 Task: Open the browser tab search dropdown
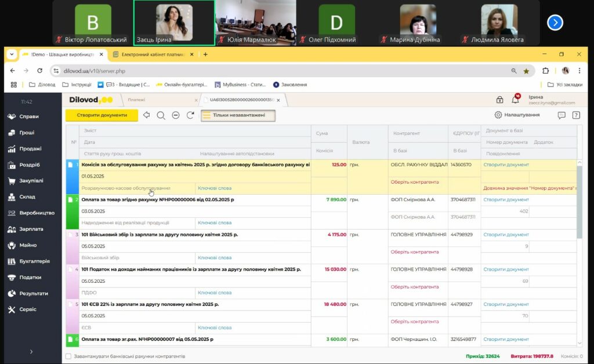tap(12, 54)
